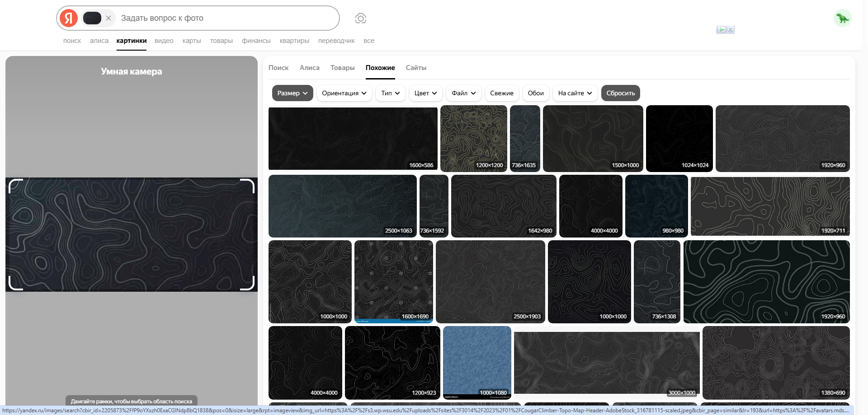The image size is (868, 415).
Task: Open the 2500×1903 image result
Action: point(491,282)
